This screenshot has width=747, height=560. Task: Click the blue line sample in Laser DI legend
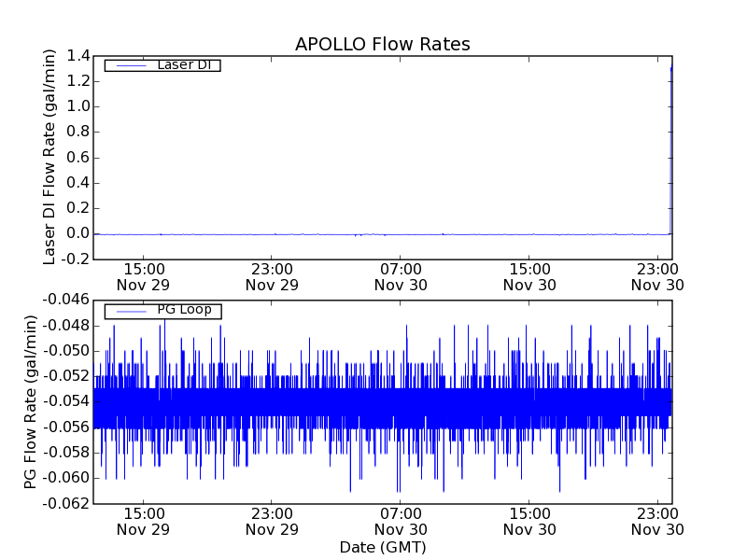129,65
